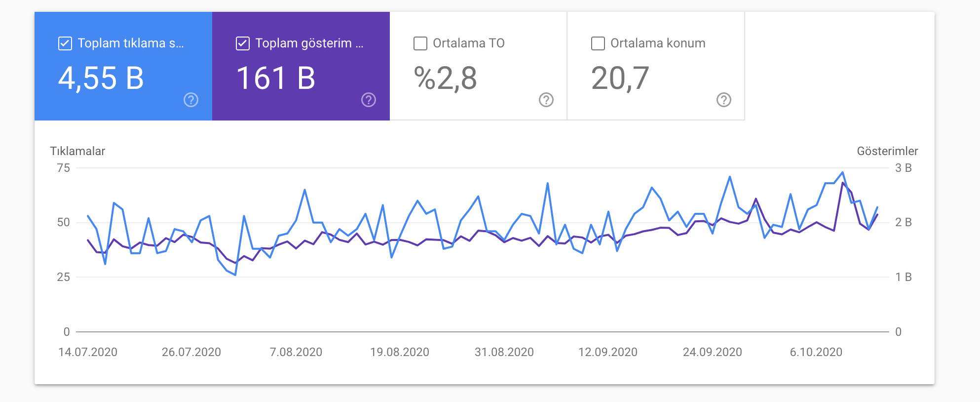
Task: Click the Gösterimler axis title
Action: (x=887, y=151)
